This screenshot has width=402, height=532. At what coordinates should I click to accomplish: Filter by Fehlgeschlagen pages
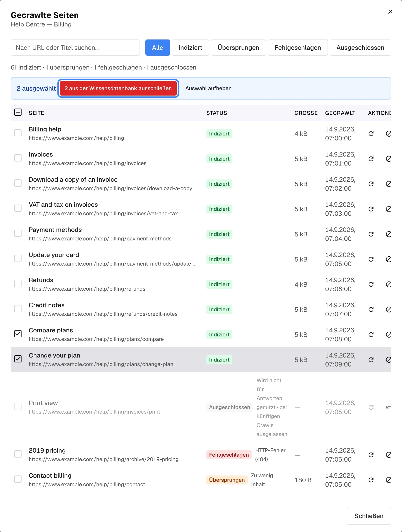(298, 48)
